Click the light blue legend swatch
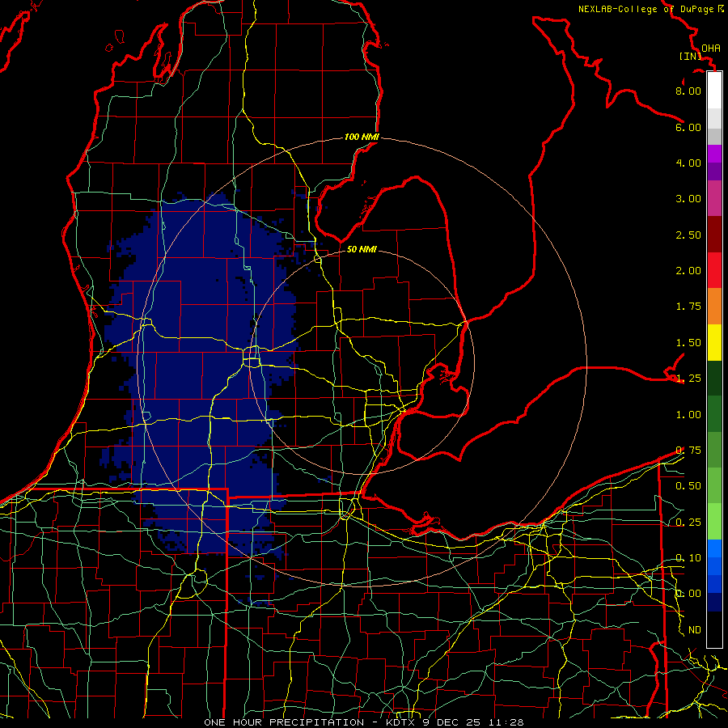 (x=714, y=548)
